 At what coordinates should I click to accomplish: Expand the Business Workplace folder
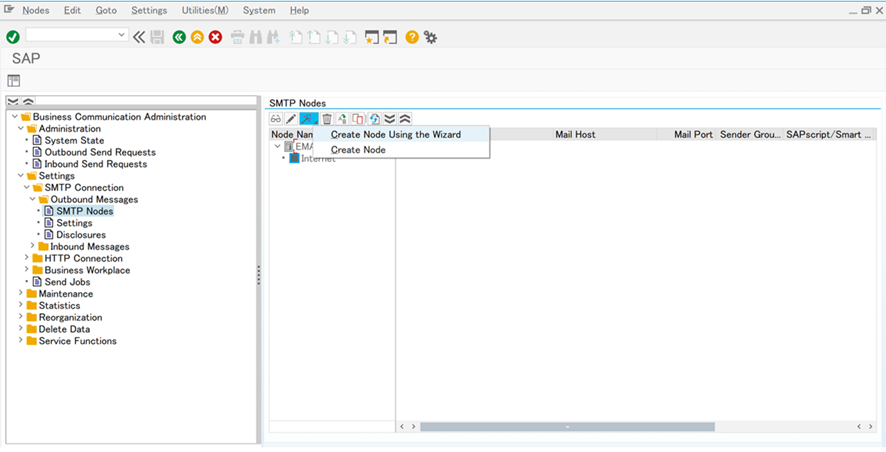(x=27, y=270)
